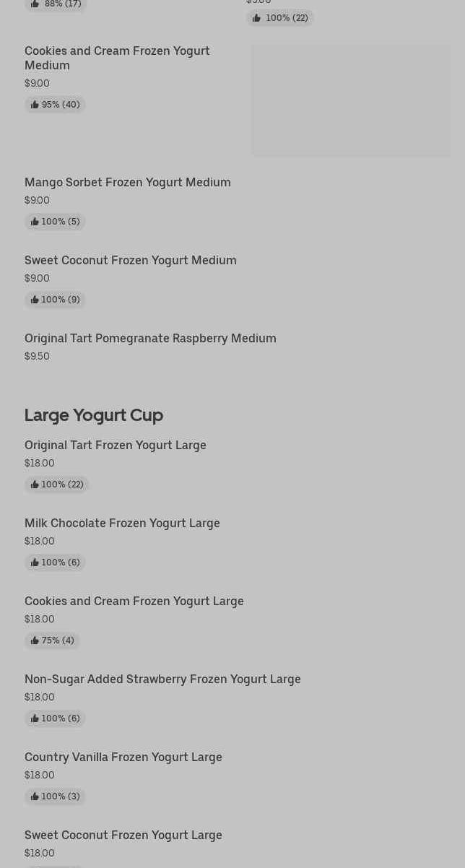Open Sweet Coconut Frozen Yogurt Large
The image size is (465, 868).
pyautogui.click(x=123, y=836)
